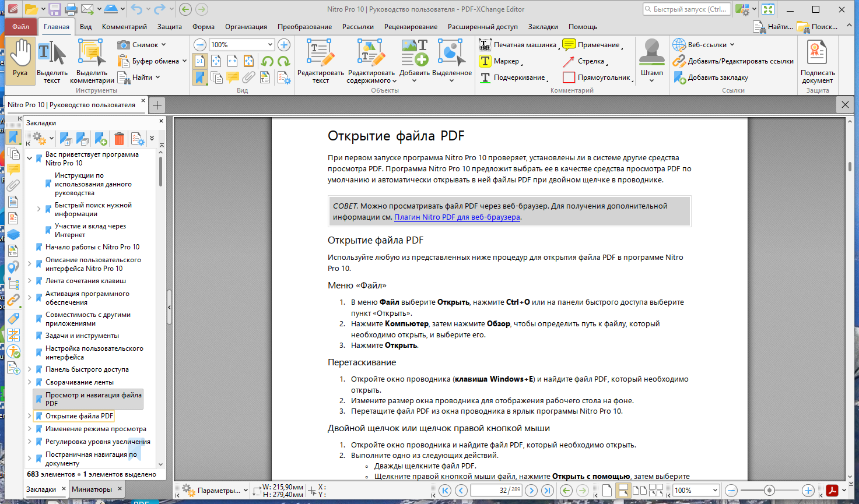Toggle the bookmarks pane button in Вид group
859x504 pixels.
[x=200, y=77]
